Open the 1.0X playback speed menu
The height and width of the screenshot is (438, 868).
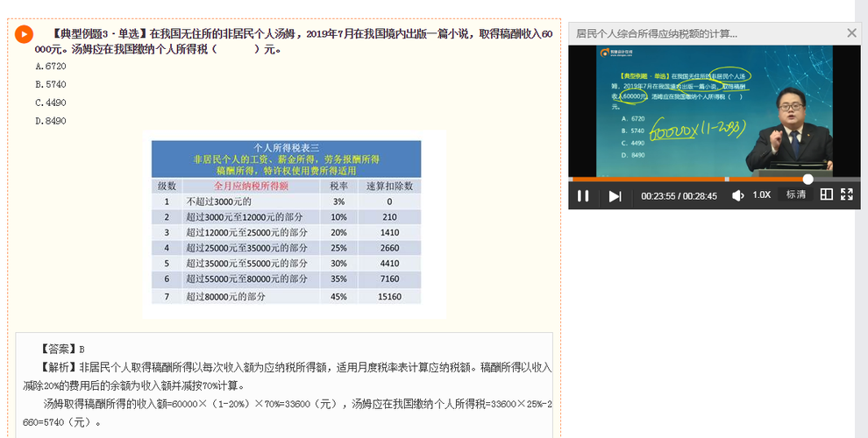(762, 194)
